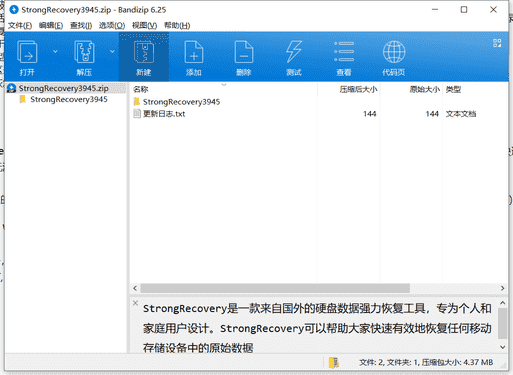The image size is (513, 375).
Task: Open the View (视图) menu
Action: pos(144,25)
